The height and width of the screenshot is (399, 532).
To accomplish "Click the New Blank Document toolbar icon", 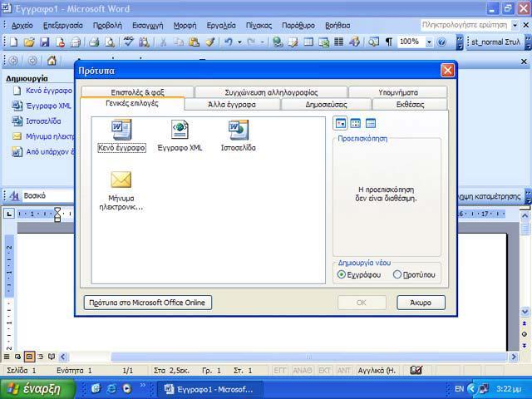I will point(14,42).
